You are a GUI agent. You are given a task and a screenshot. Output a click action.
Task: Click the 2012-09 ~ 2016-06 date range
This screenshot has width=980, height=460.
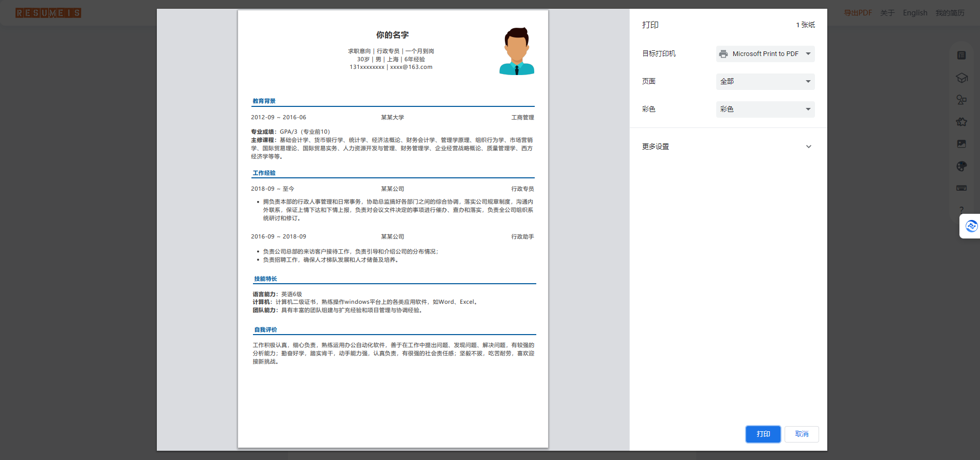(279, 118)
